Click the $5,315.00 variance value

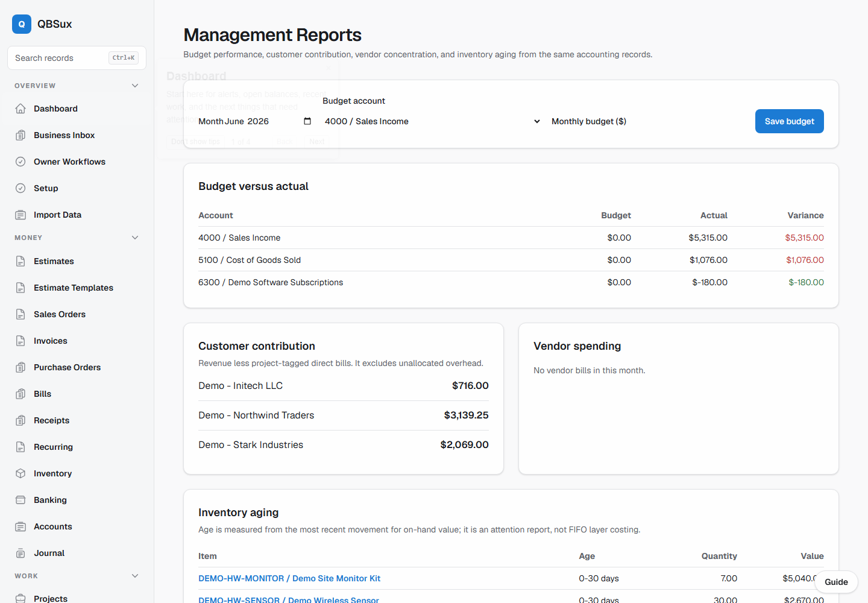coord(804,238)
